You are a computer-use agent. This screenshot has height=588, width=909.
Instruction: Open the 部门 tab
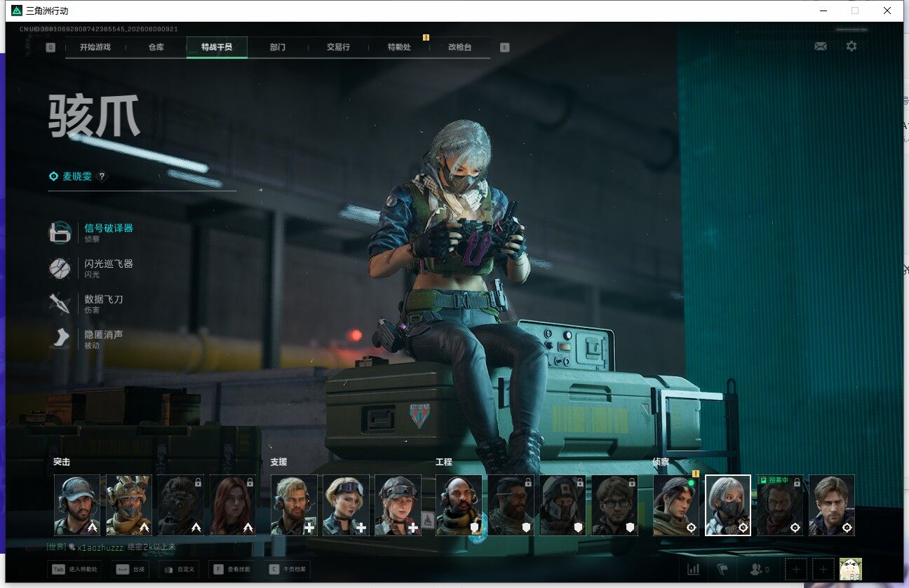point(278,48)
